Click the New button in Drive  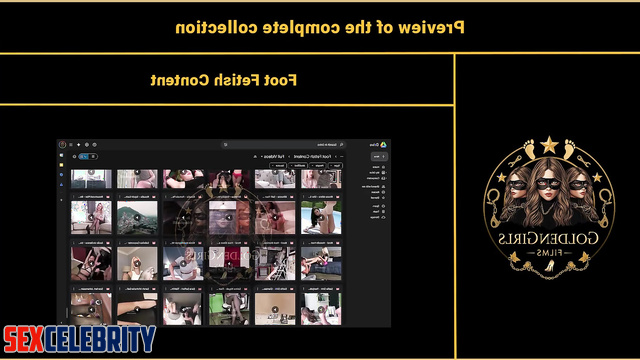379,156
